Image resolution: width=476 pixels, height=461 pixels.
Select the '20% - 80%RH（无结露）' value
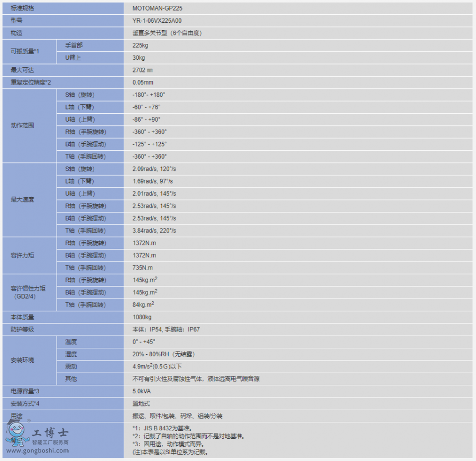click(x=164, y=354)
